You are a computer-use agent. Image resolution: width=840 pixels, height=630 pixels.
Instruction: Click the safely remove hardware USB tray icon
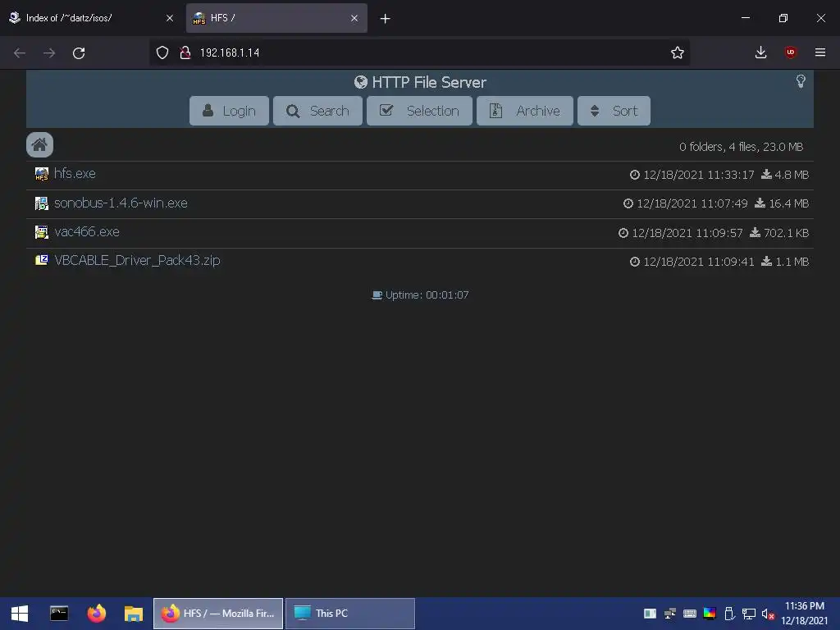[729, 614]
